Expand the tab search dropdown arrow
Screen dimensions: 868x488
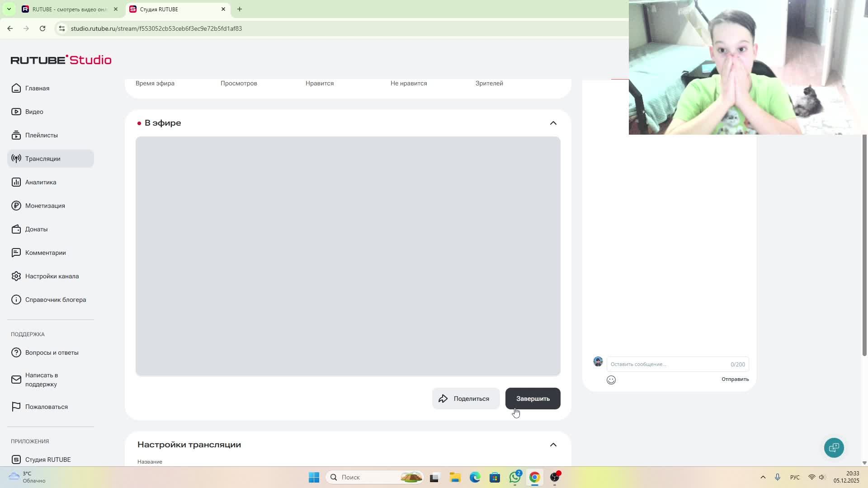tap(9, 9)
